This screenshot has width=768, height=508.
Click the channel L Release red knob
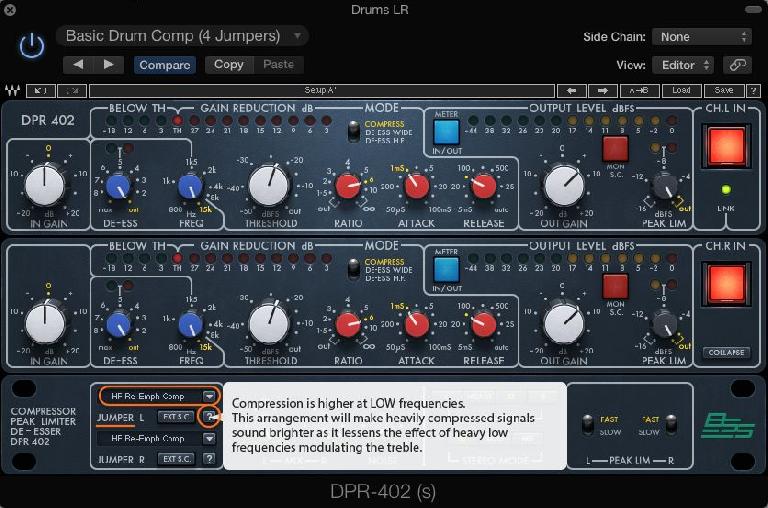483,187
